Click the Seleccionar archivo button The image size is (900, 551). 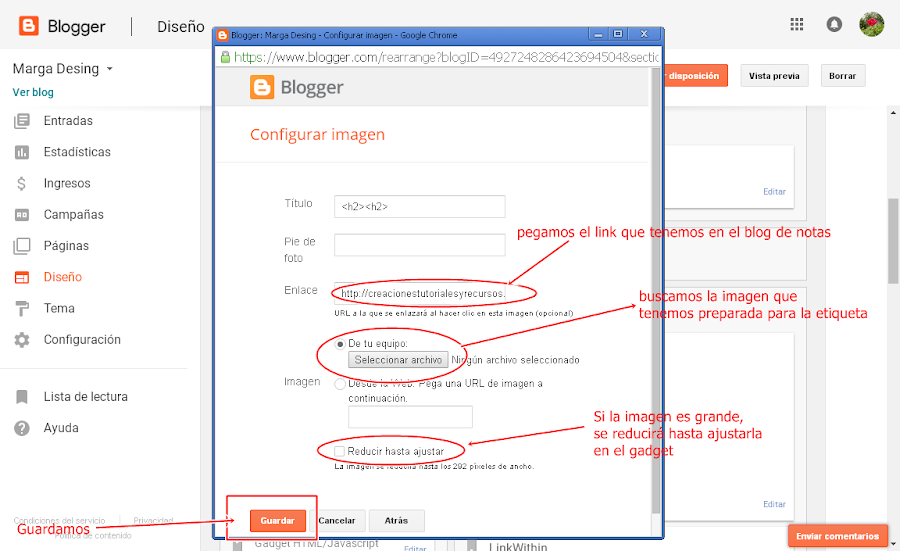point(398,360)
